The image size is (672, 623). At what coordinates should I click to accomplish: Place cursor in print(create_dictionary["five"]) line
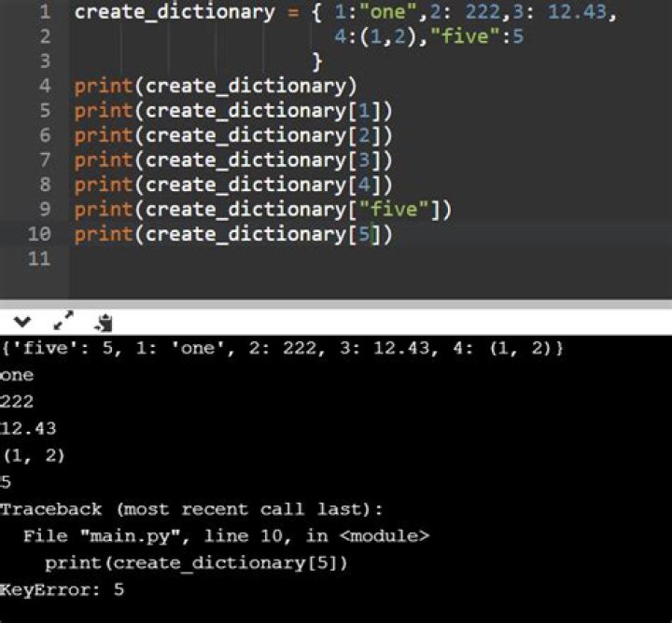click(x=262, y=210)
